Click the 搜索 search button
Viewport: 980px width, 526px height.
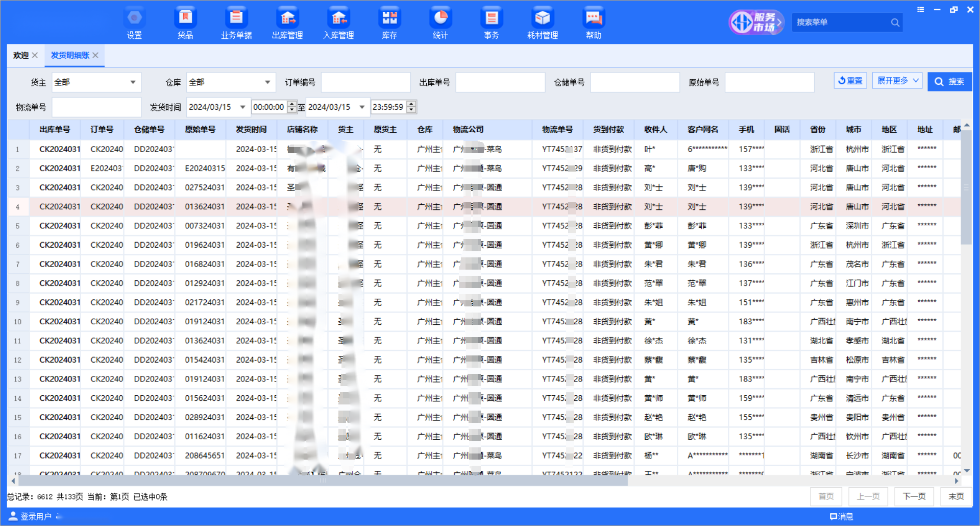tap(949, 82)
